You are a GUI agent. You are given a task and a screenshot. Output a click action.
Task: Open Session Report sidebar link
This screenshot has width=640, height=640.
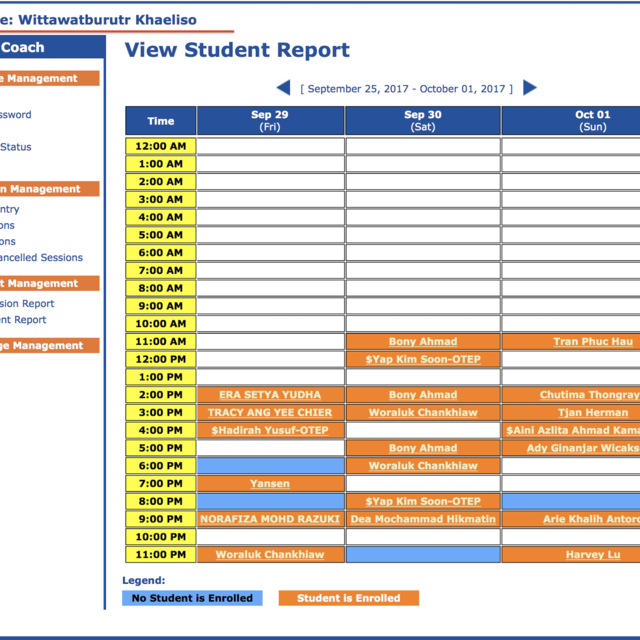tap(27, 304)
